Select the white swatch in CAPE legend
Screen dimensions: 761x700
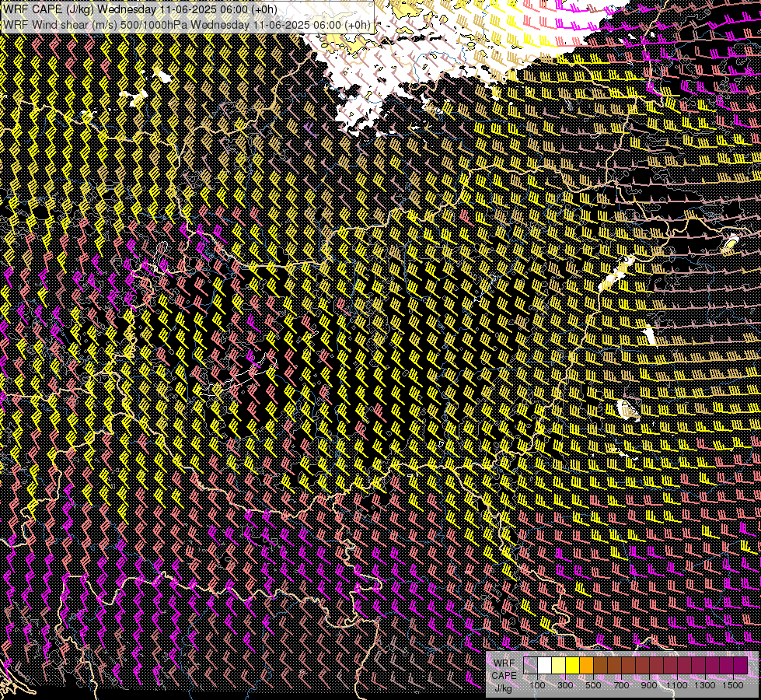pos(545,666)
